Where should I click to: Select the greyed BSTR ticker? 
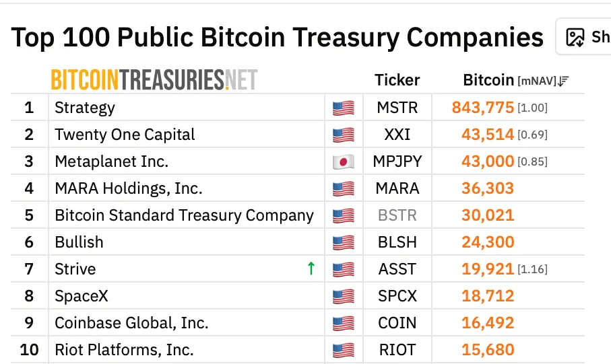click(397, 215)
